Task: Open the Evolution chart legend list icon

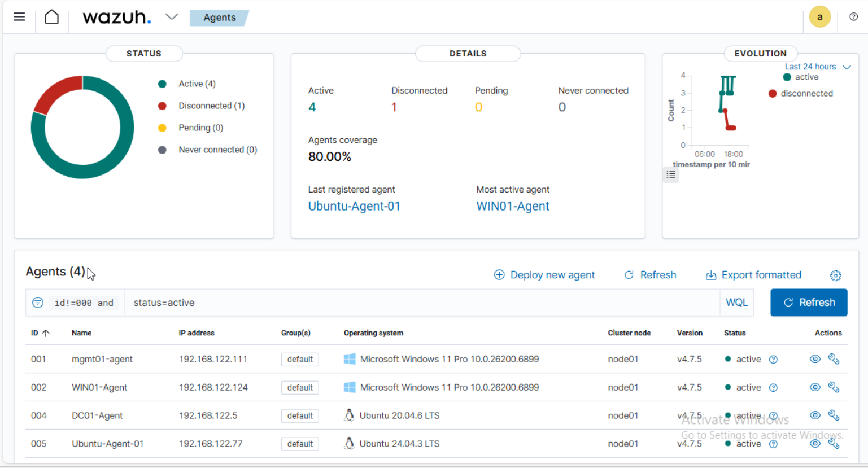Action: [x=670, y=175]
